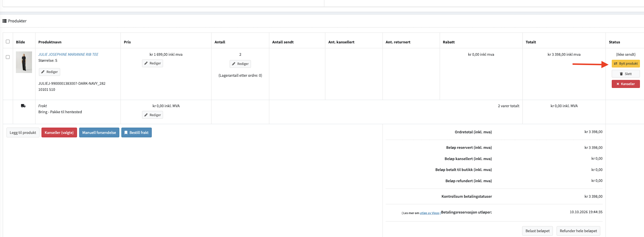Click the Slett trash button
The width and height of the screenshot is (644, 237).
click(625, 74)
